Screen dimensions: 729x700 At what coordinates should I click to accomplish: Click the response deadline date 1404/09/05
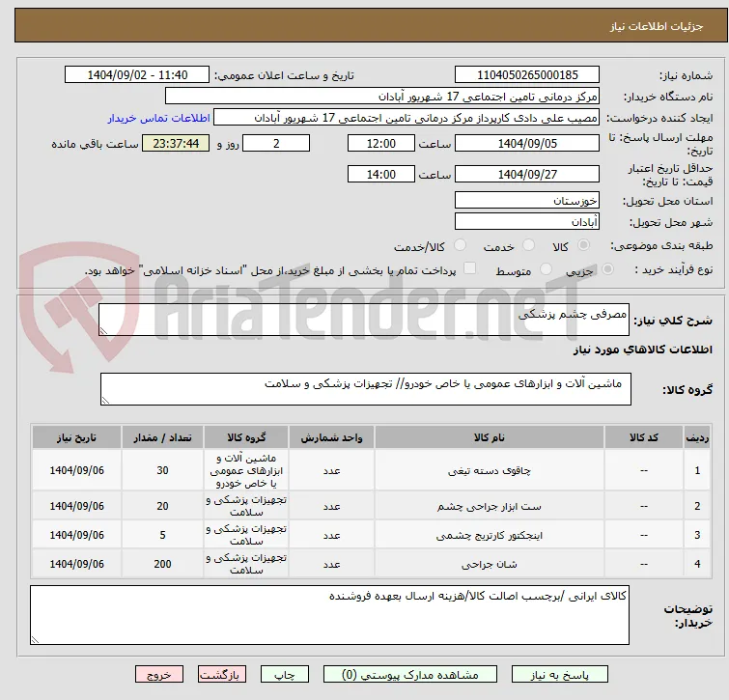tap(527, 143)
